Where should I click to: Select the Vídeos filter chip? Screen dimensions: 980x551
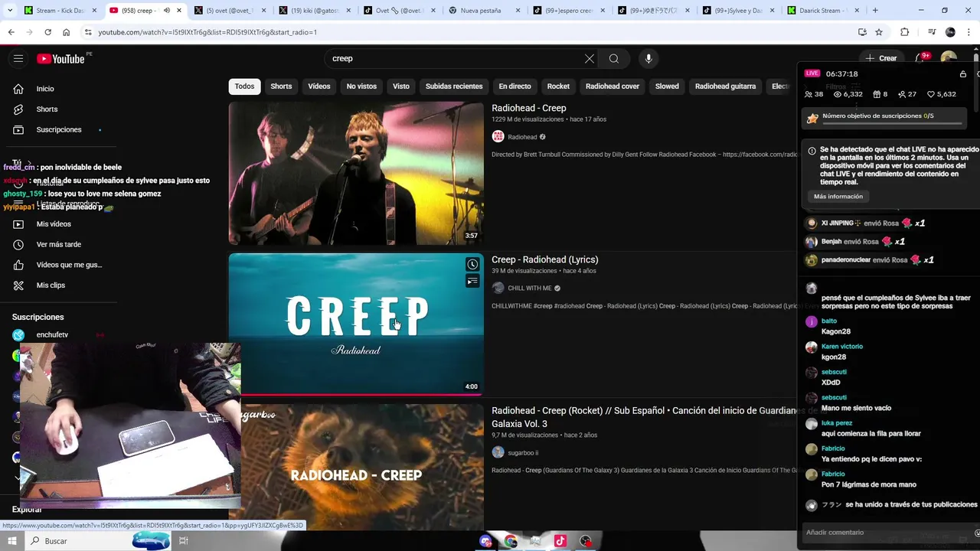coord(319,86)
